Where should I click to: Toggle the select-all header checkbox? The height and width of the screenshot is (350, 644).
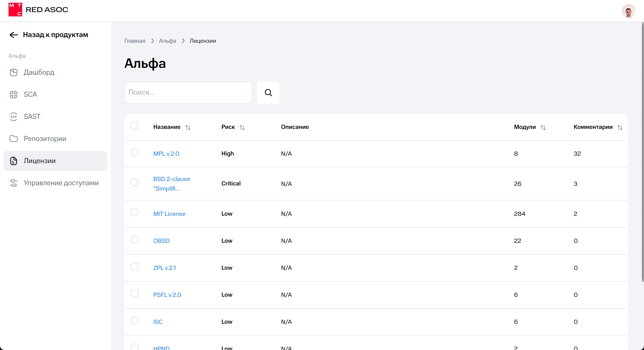click(135, 126)
